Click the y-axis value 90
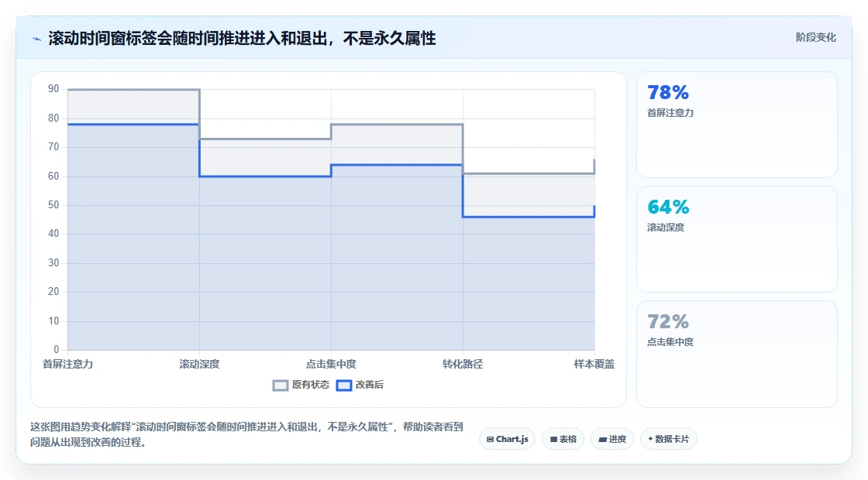 (53, 88)
